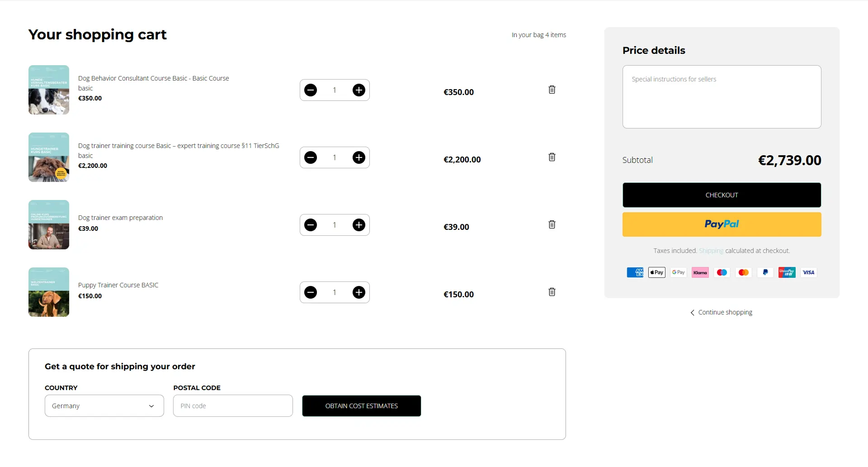Select the UnionPay payment icon
Image resolution: width=868 pixels, height=467 pixels.
[787, 272]
